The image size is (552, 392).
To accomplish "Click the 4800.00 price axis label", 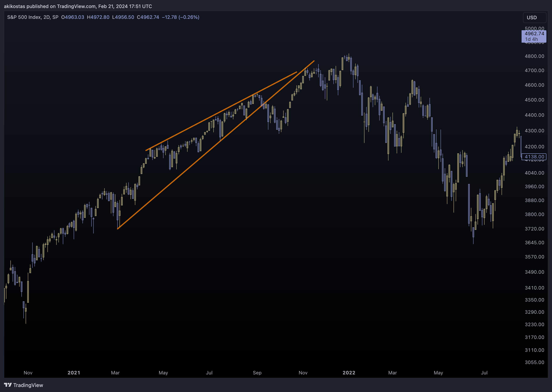I will (x=534, y=56).
